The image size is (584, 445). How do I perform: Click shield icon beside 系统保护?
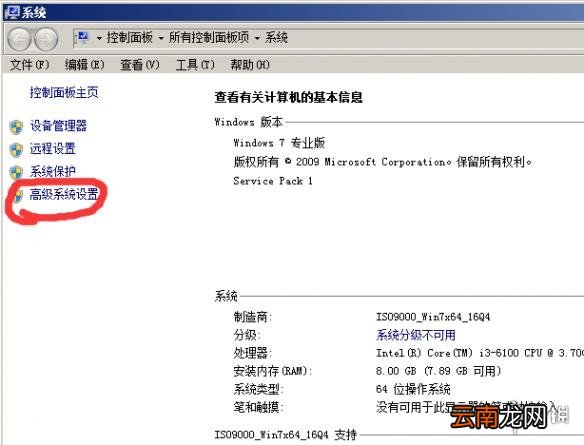click(16, 173)
